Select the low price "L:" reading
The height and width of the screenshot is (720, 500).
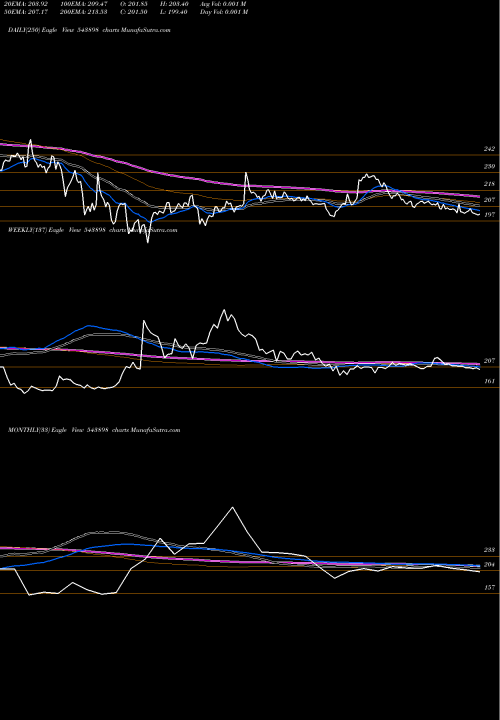pyautogui.click(x=174, y=12)
